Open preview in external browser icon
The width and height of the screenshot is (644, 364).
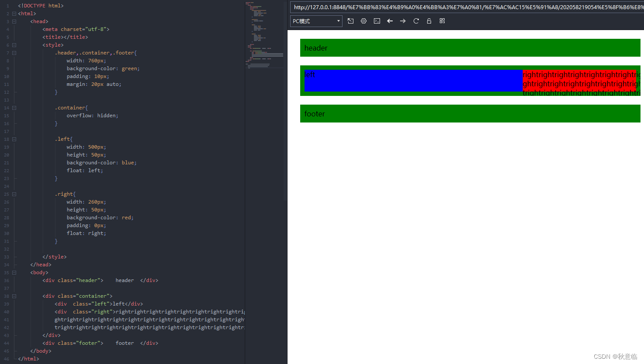coord(350,21)
